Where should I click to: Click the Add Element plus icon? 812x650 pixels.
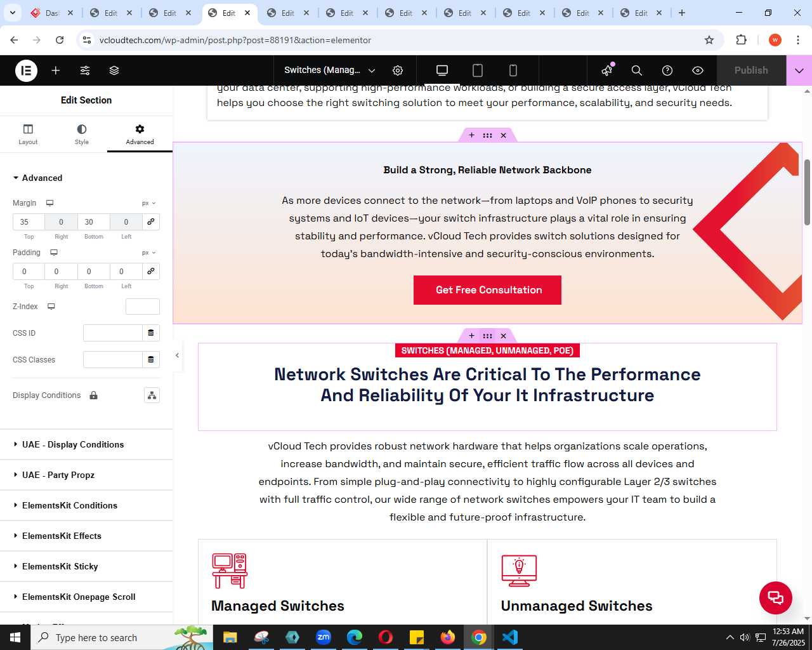click(x=56, y=70)
